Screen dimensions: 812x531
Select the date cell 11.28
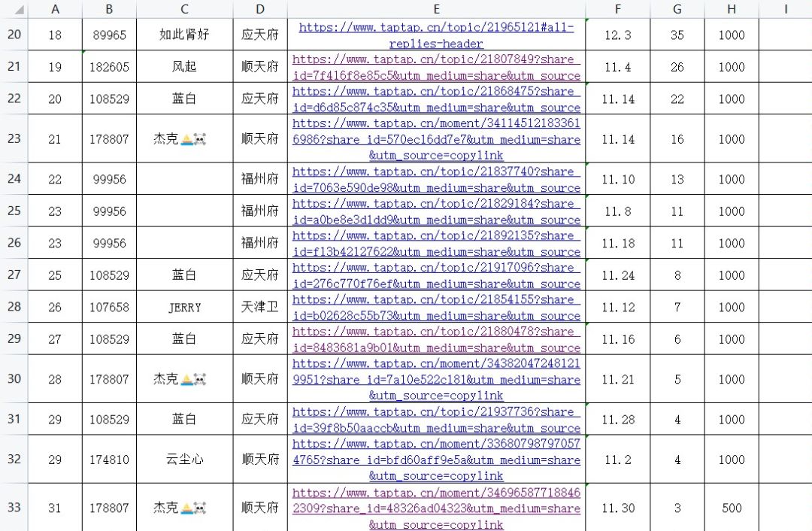[618, 419]
